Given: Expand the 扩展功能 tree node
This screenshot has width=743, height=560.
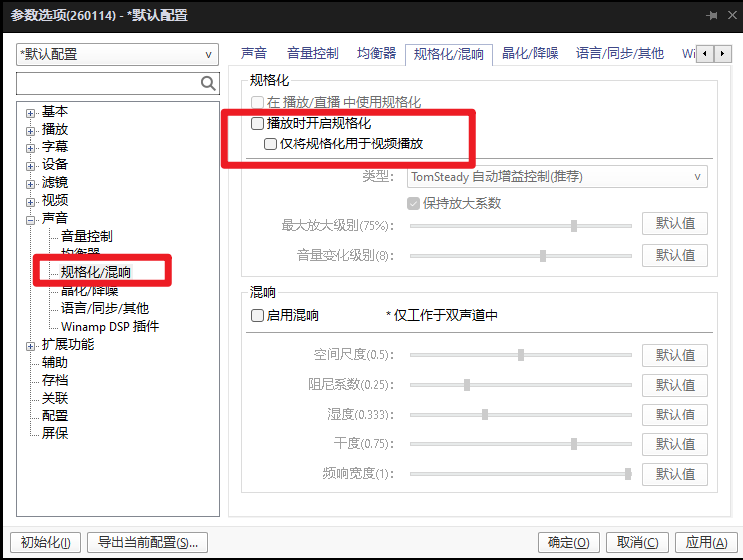Looking at the screenshot, I should [x=30, y=346].
